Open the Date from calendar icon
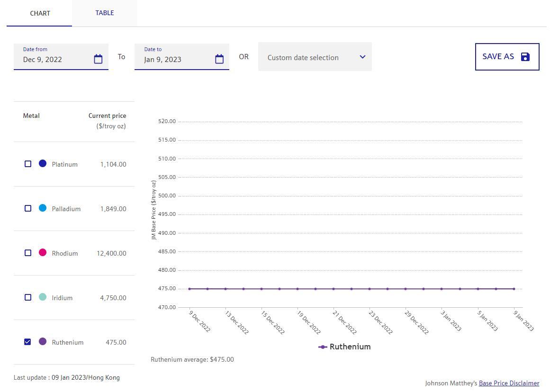The image size is (559, 392). pyautogui.click(x=98, y=59)
